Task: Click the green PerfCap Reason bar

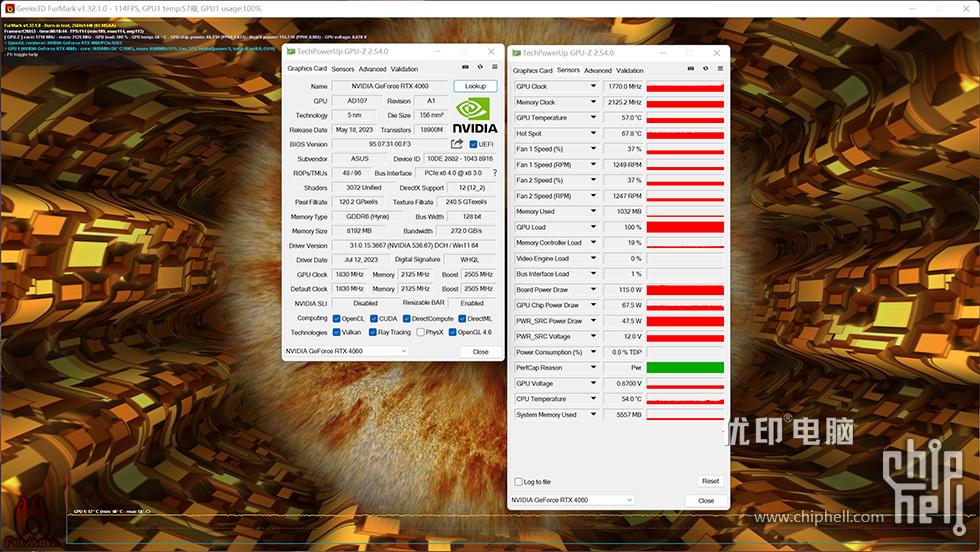Action: pos(685,368)
